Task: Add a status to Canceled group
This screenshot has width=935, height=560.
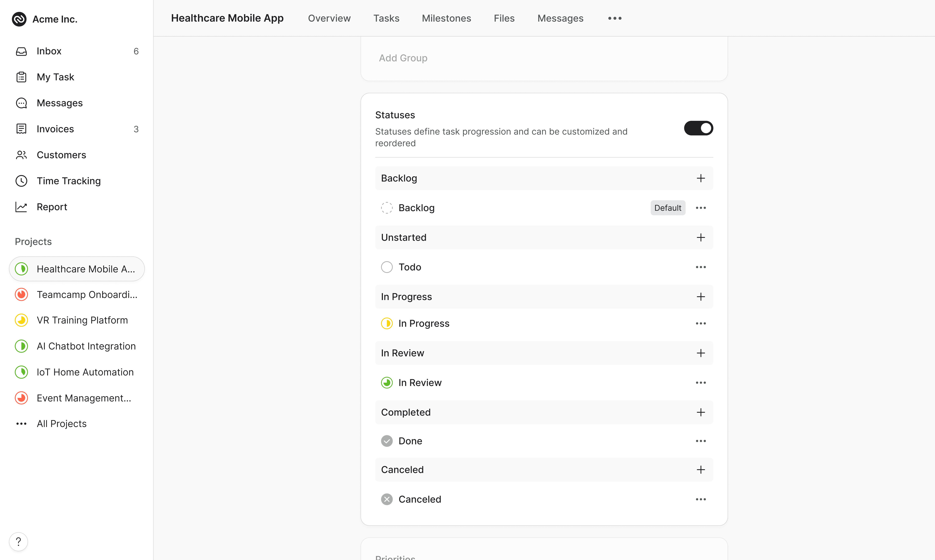Action: (x=701, y=470)
